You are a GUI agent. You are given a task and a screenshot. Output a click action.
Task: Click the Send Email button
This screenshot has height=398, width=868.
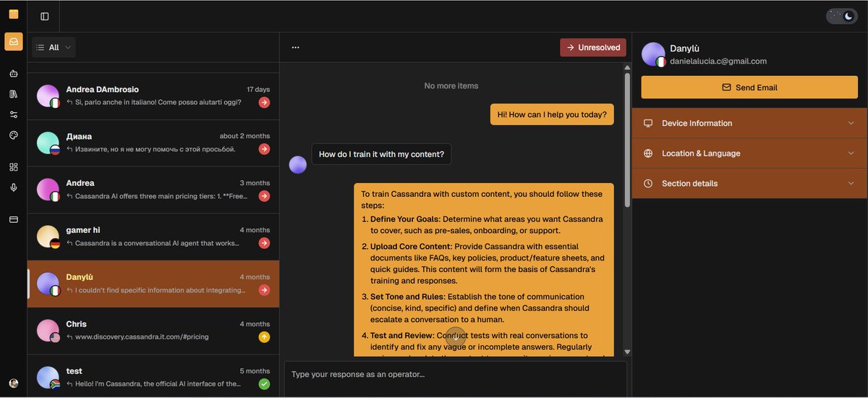(749, 88)
